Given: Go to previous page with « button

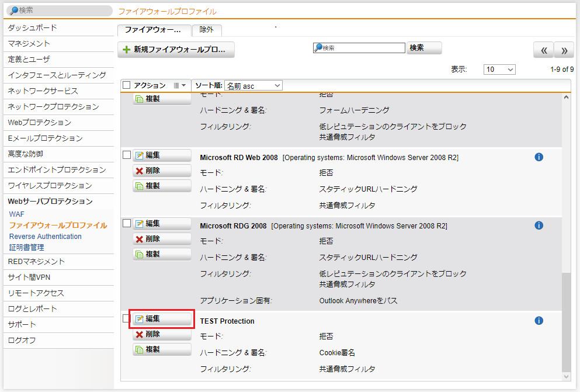Looking at the screenshot, I should point(543,50).
